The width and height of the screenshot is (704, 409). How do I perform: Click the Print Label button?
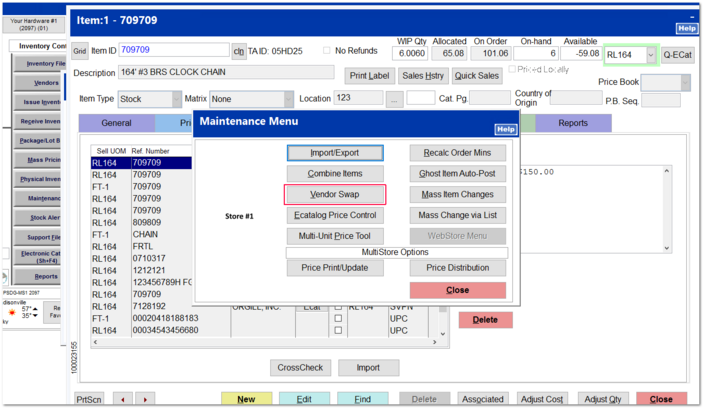coord(370,76)
